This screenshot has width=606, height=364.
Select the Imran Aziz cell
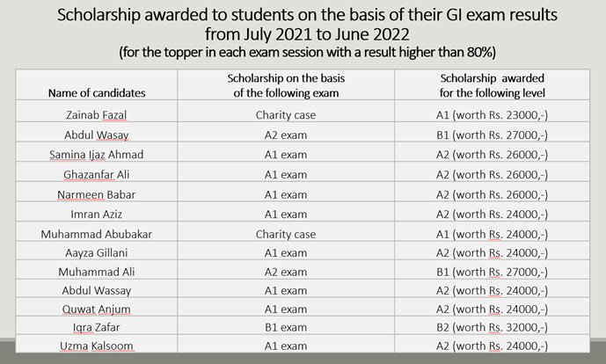tap(99, 214)
